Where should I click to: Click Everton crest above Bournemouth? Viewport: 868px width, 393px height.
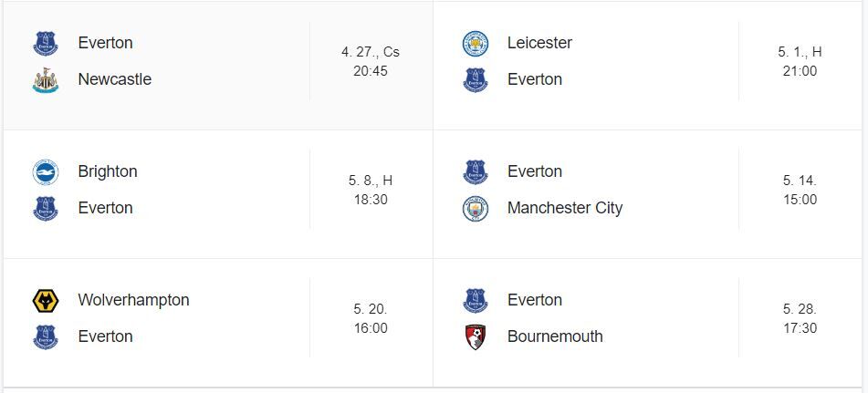coord(476,301)
